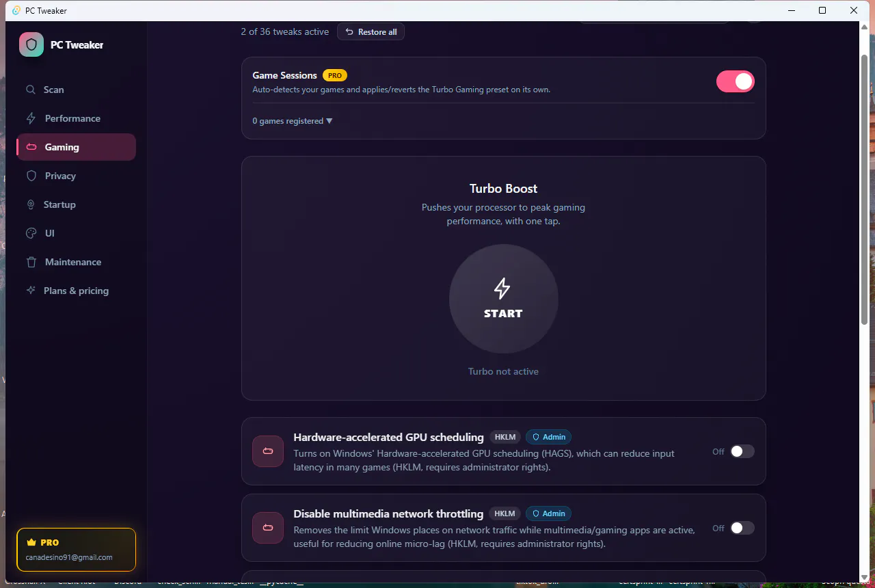Click the PC Tweaker sidebar title text
Viewport: 875px width, 588px height.
(x=77, y=44)
